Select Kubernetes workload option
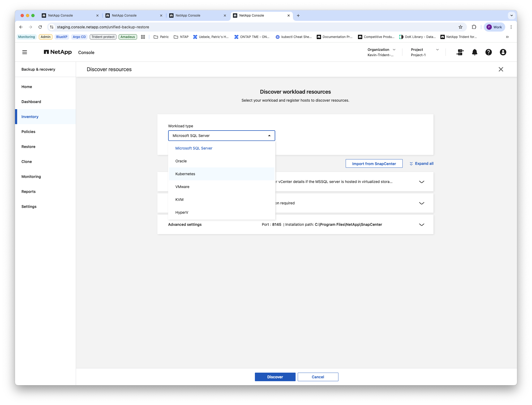Viewport: 532px width, 405px height. click(221, 174)
